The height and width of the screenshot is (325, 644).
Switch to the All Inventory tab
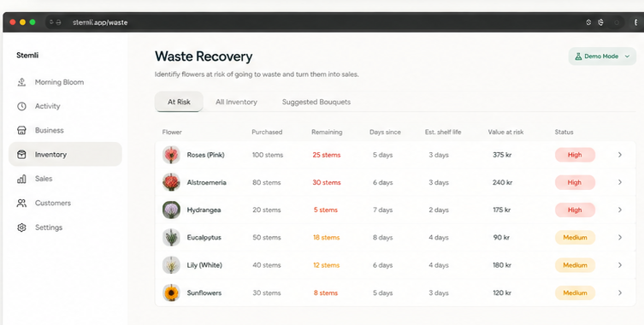(x=236, y=102)
